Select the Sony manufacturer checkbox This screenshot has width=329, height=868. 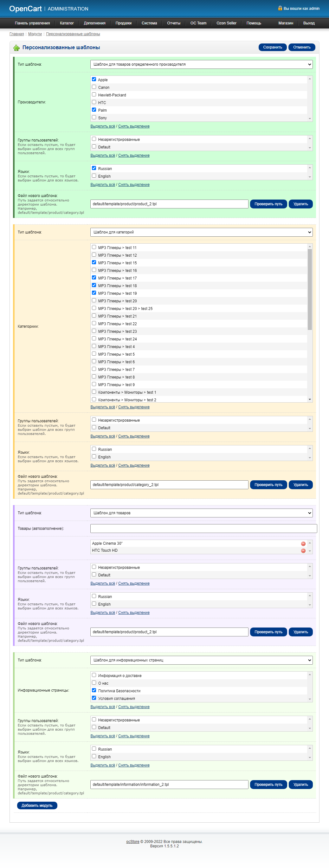tap(94, 117)
